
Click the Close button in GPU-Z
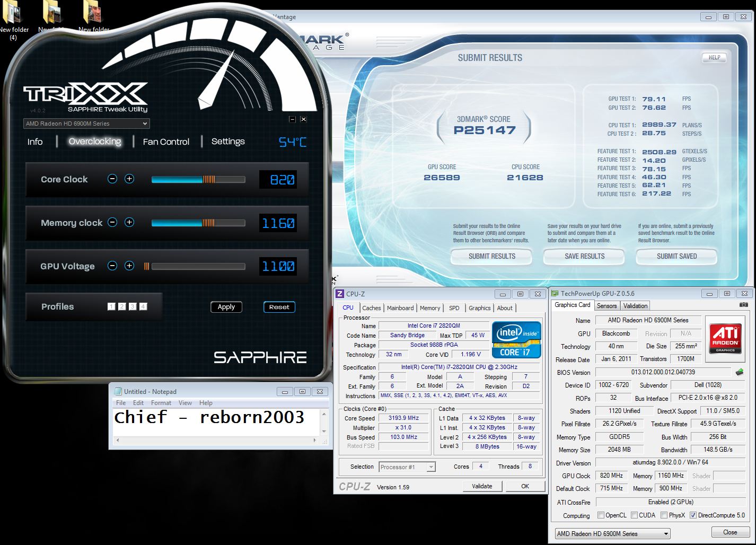pos(730,532)
